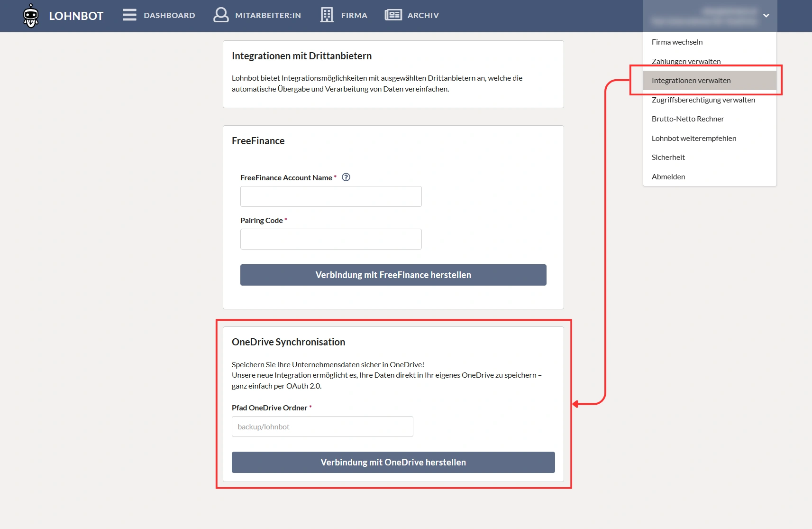Focus the FreeFinance Account Name field

point(330,196)
